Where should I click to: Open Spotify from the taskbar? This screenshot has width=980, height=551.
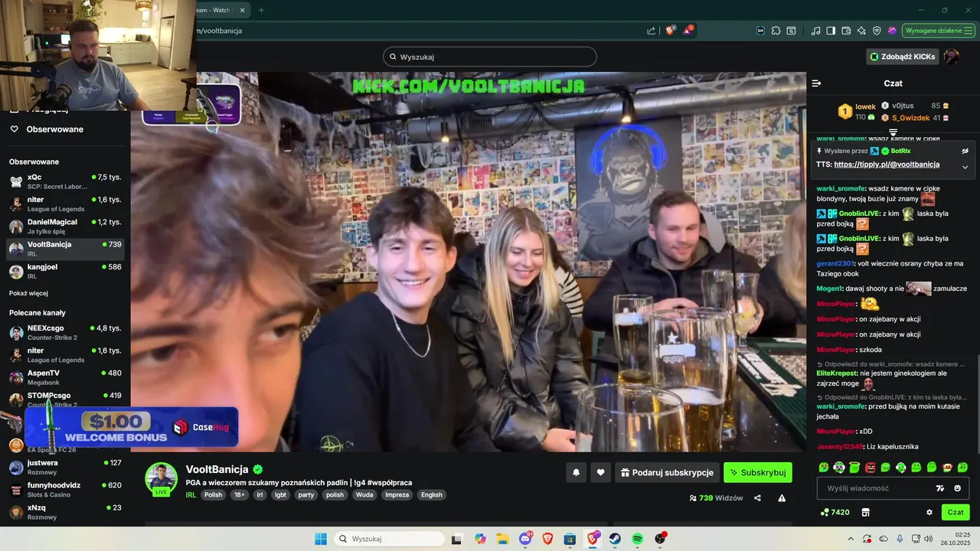[638, 539]
